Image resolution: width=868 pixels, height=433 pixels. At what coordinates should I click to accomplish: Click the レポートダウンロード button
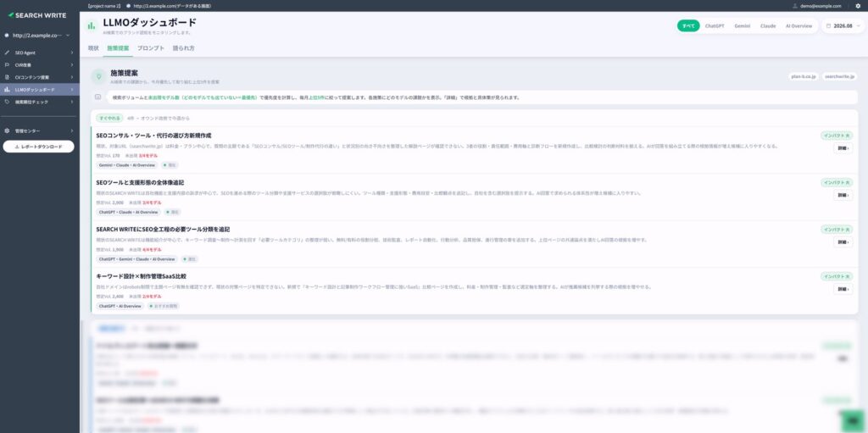pyautogui.click(x=39, y=147)
